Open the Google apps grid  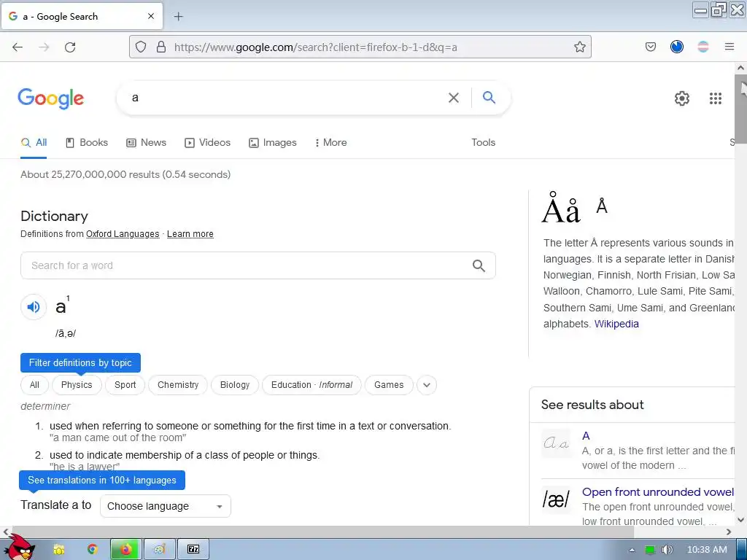tap(715, 98)
